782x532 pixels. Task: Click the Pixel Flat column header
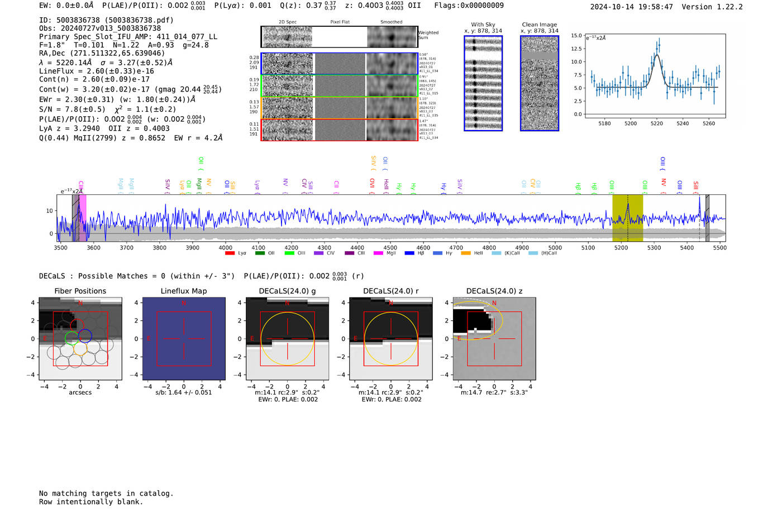(340, 22)
